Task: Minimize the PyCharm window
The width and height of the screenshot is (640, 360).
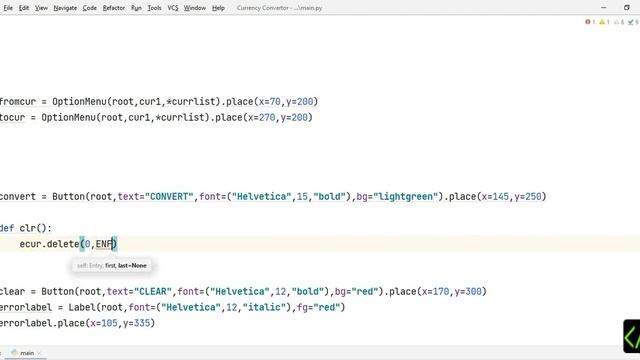Action: coord(604,7)
